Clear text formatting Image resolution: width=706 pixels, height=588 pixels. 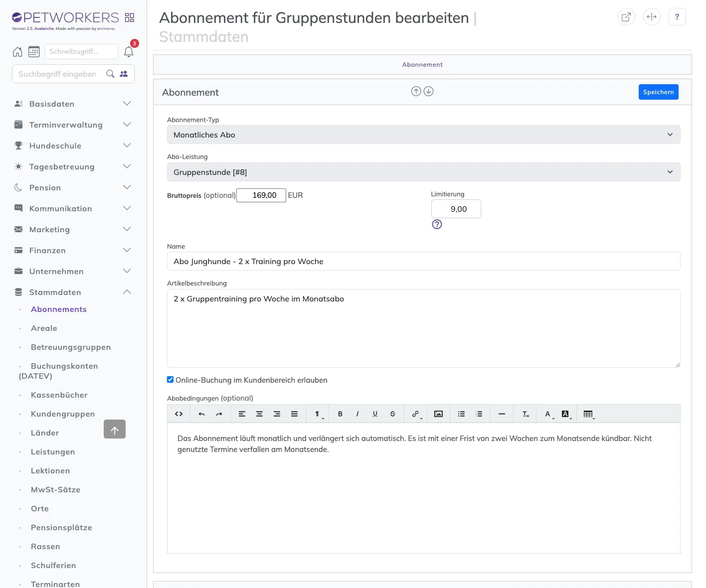pos(526,414)
